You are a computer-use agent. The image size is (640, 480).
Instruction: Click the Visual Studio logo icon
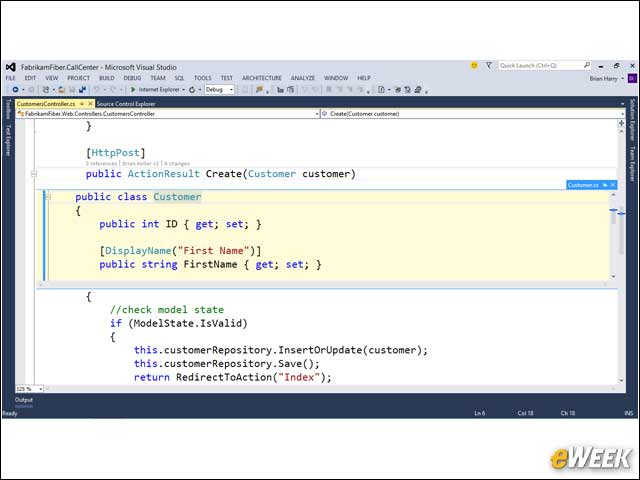pos(11,67)
